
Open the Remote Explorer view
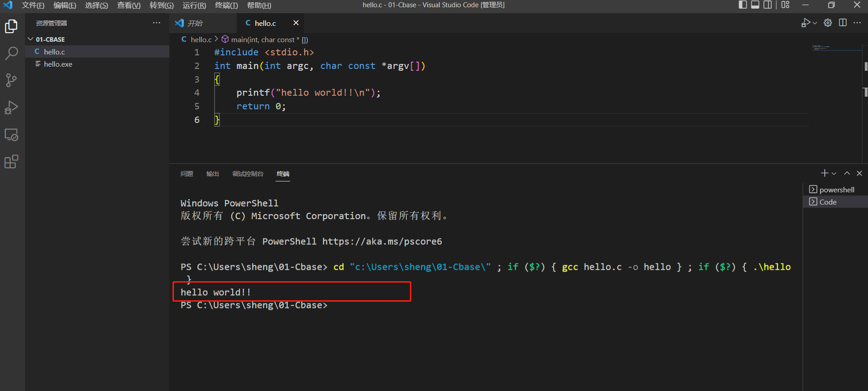pyautogui.click(x=11, y=135)
